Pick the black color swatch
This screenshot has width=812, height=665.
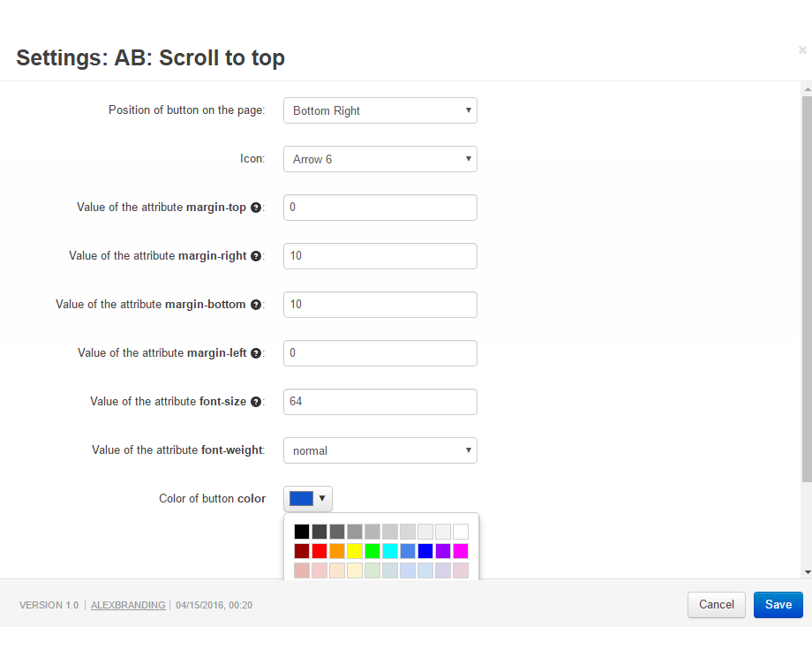302,532
